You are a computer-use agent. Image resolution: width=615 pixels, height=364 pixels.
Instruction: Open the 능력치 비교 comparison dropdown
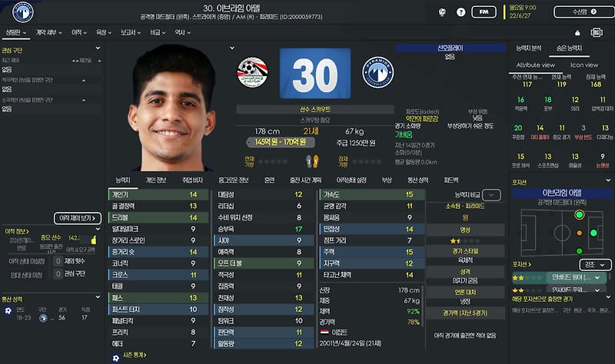click(491, 195)
